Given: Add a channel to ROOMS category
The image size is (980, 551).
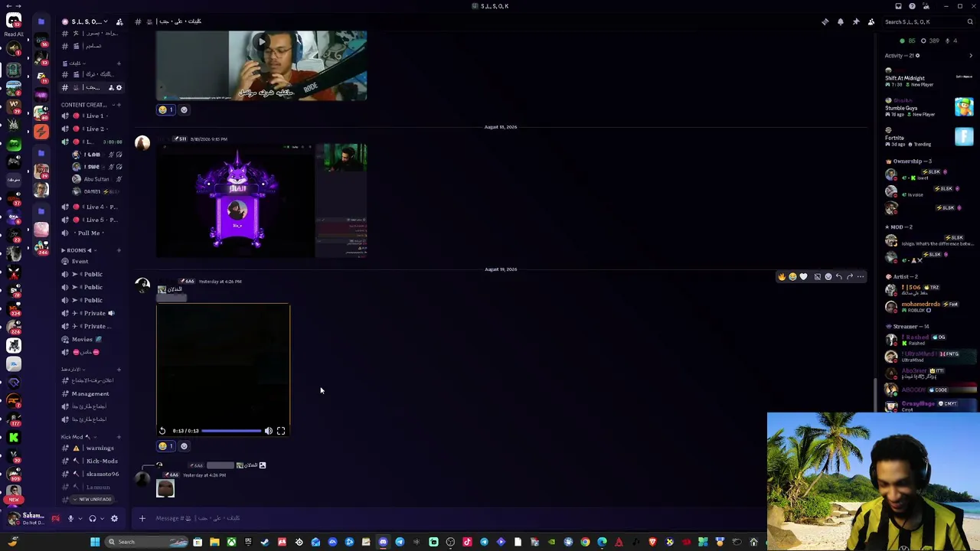Looking at the screenshot, I should pos(119,250).
